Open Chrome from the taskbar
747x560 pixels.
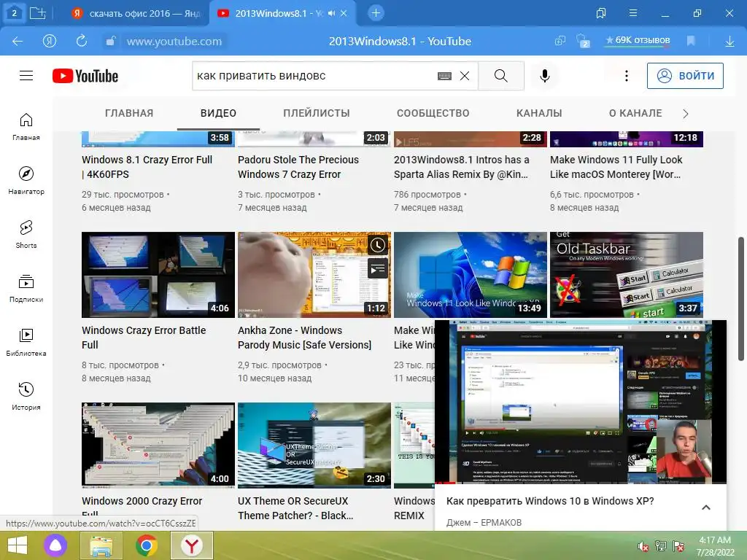point(146,545)
